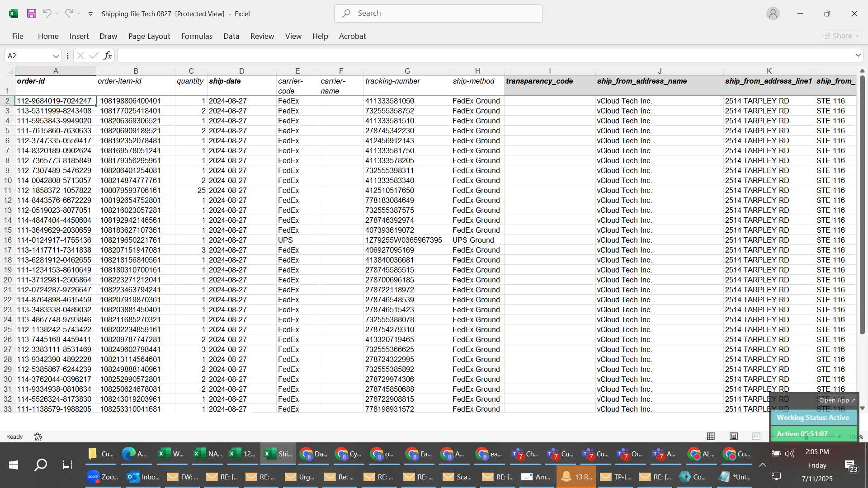Screen dimensions: 868x488
Task: Click the Open App overlay button
Action: (837, 400)
